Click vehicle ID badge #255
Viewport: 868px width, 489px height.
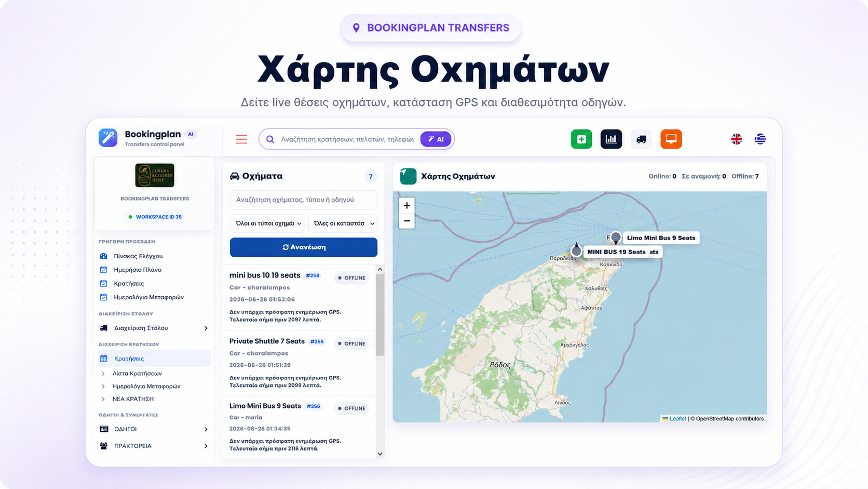coord(317,342)
